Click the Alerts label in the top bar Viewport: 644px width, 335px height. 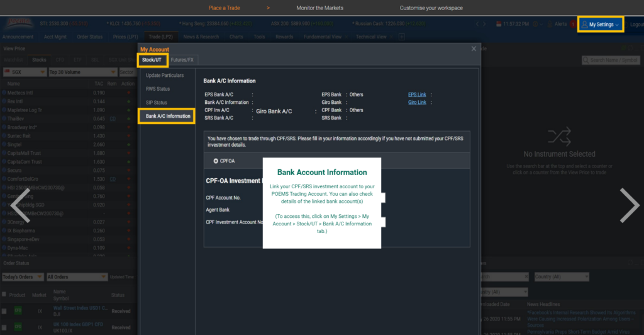[560, 25]
